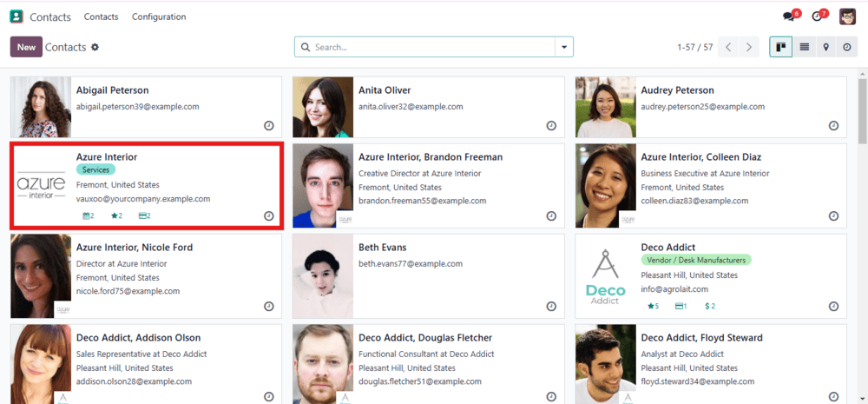Click email beth.evans77@example.com

click(411, 264)
